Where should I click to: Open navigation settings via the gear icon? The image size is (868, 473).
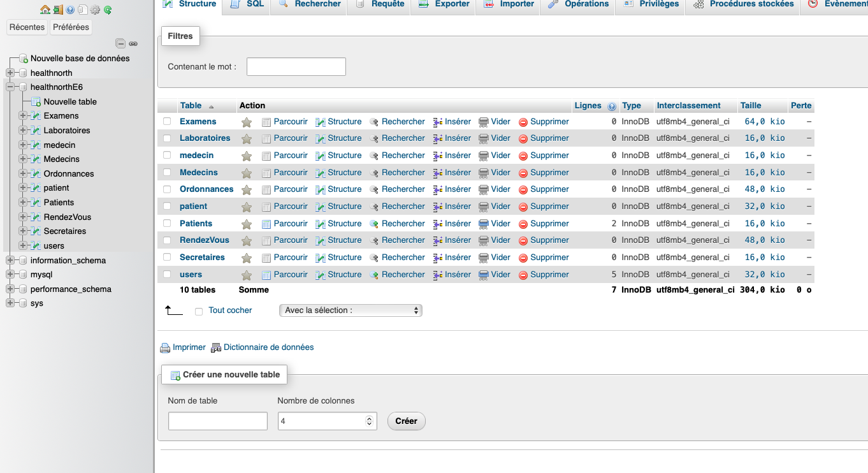click(95, 10)
